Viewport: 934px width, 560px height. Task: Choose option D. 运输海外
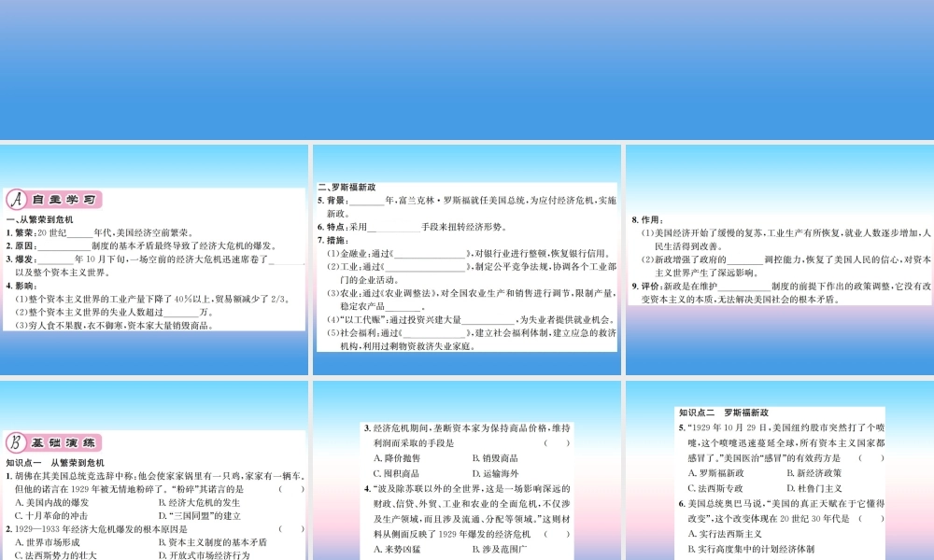(x=495, y=474)
